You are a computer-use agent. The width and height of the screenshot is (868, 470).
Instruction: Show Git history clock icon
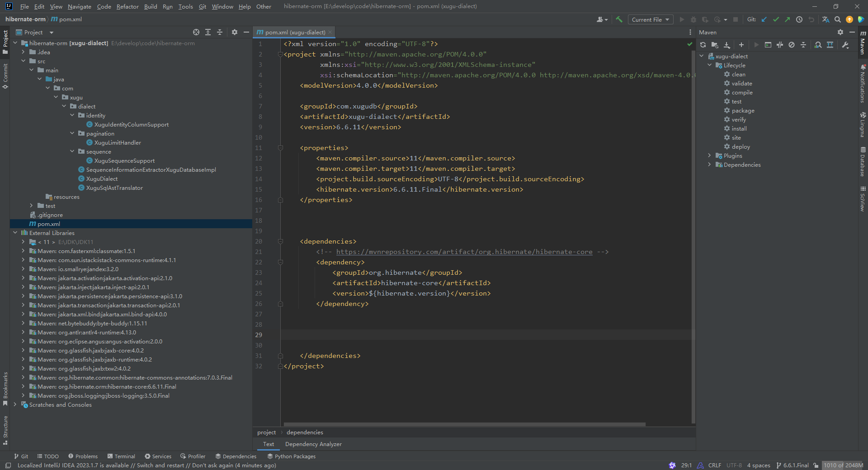click(x=799, y=19)
